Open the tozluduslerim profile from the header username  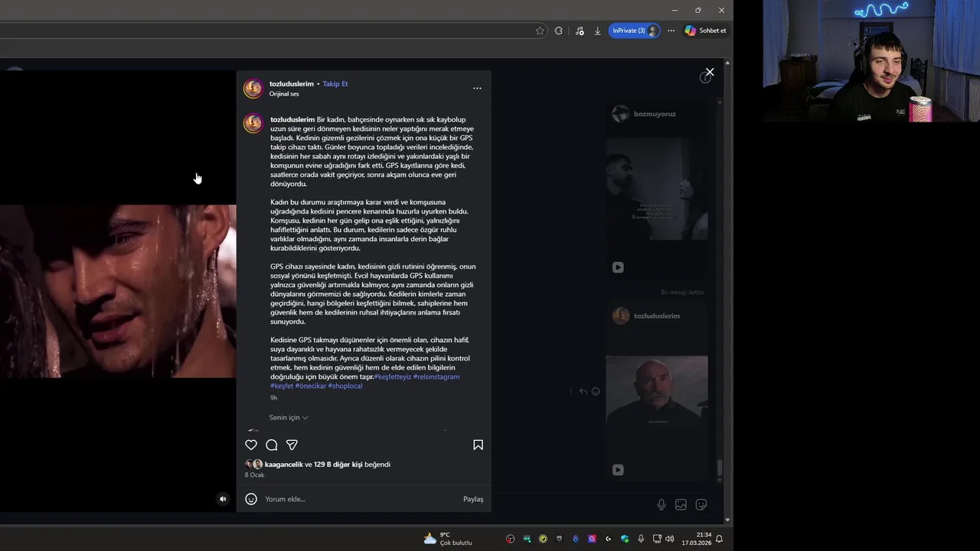[292, 83]
